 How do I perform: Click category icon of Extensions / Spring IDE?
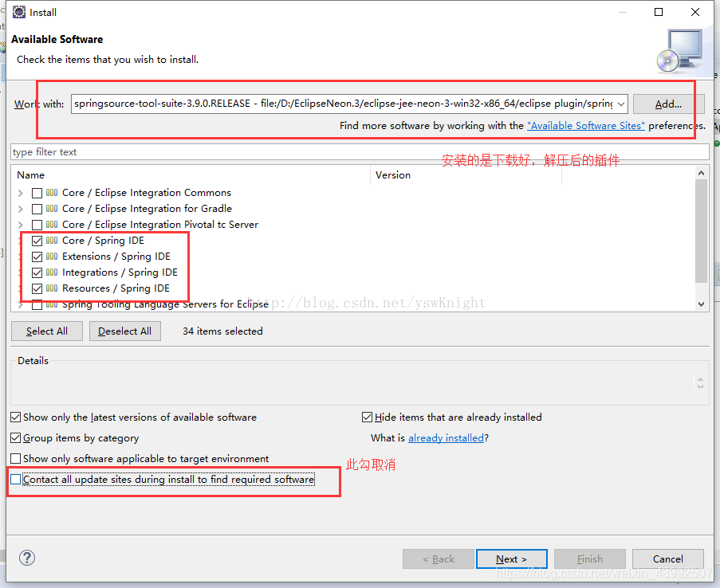click(52, 256)
